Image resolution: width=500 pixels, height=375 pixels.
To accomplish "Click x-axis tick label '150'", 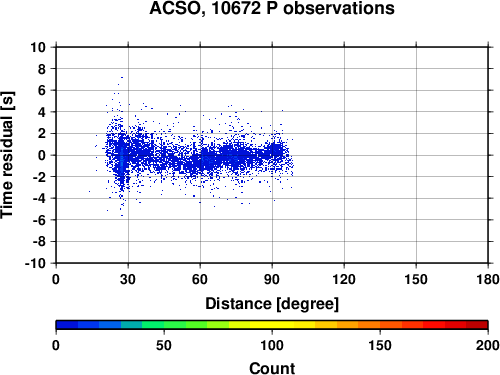I will [416, 279].
